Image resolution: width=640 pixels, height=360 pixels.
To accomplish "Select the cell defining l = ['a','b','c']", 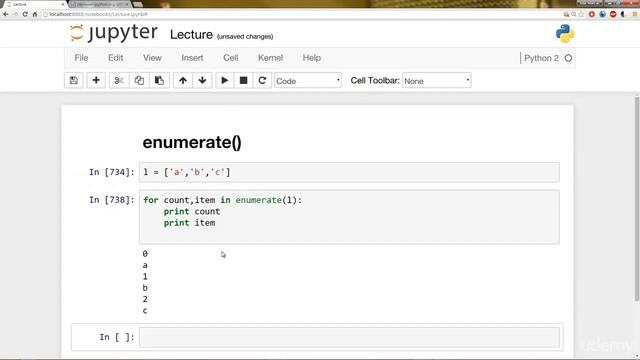I will click(x=349, y=172).
